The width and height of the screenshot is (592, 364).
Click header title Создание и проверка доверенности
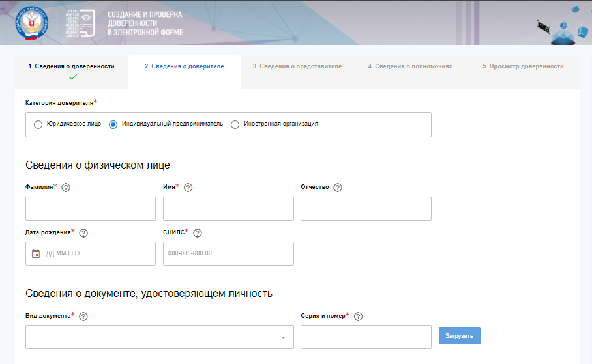[145, 23]
